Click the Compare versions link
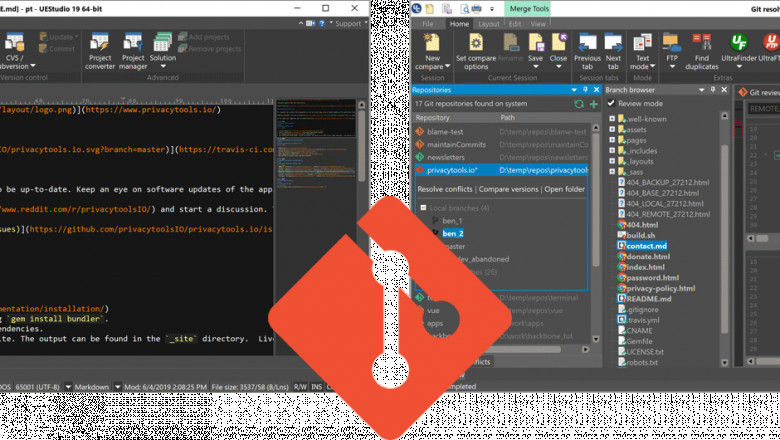Viewport: 780px width, 440px height. pyautogui.click(x=508, y=189)
